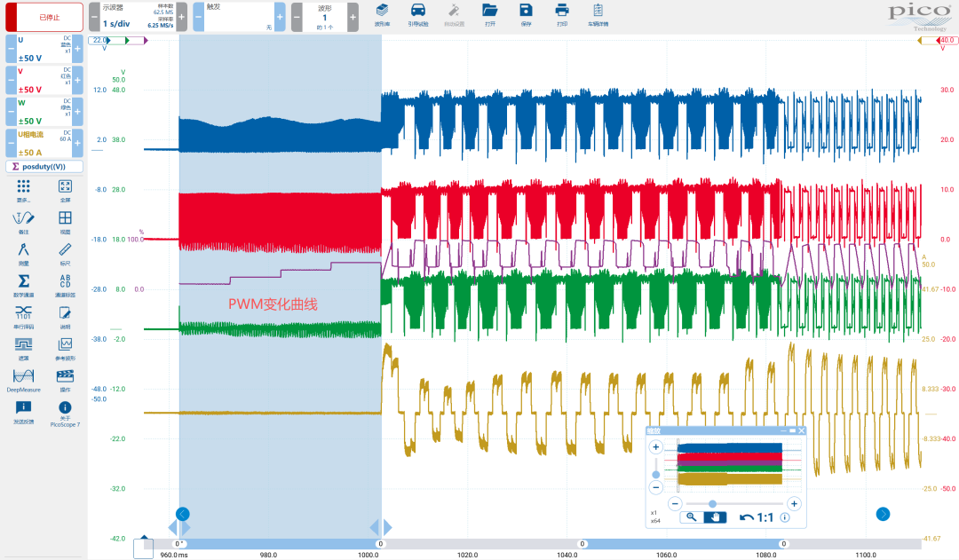Image resolution: width=959 pixels, height=560 pixels.
Task: Open the Notes (备注) tool
Action: 23,223
